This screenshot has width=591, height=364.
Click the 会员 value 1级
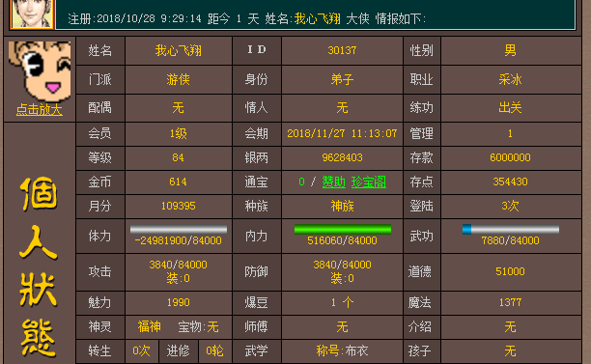(x=179, y=133)
